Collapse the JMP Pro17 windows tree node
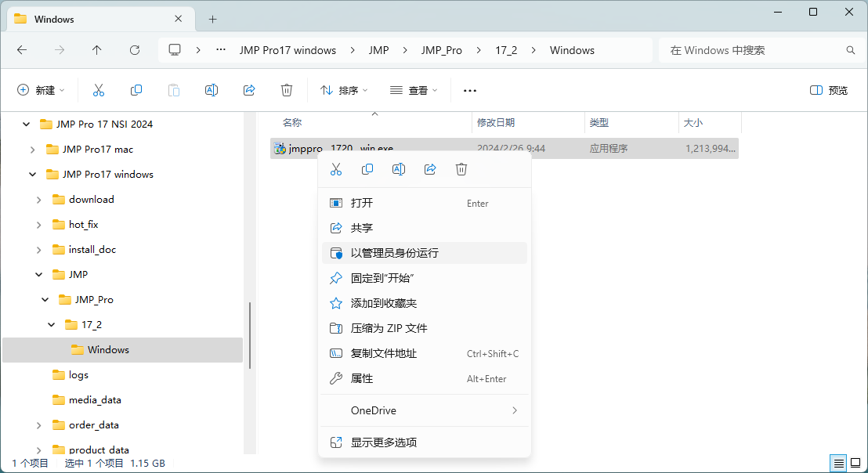This screenshot has height=473, width=868. (x=33, y=175)
